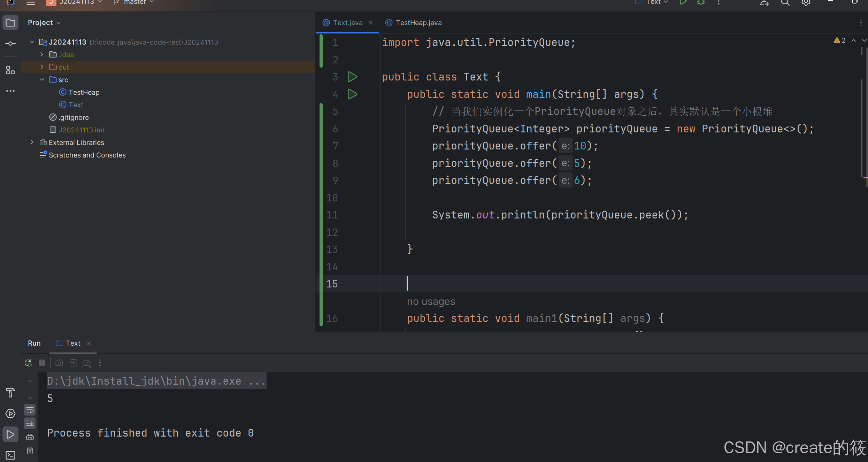This screenshot has height=462, width=868.
Task: Click the Stop process icon
Action: pyautogui.click(x=42, y=363)
